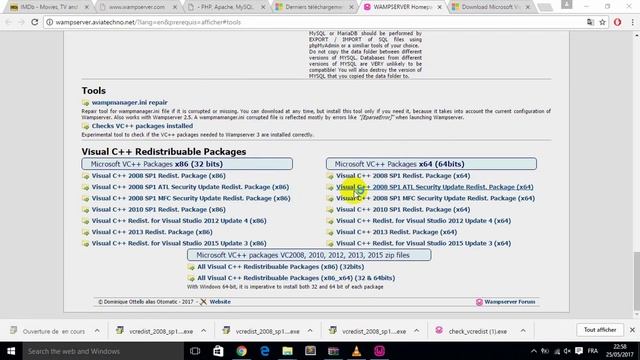Open Microsoft Edge from the taskbar
The image size is (640, 360).
265,351
